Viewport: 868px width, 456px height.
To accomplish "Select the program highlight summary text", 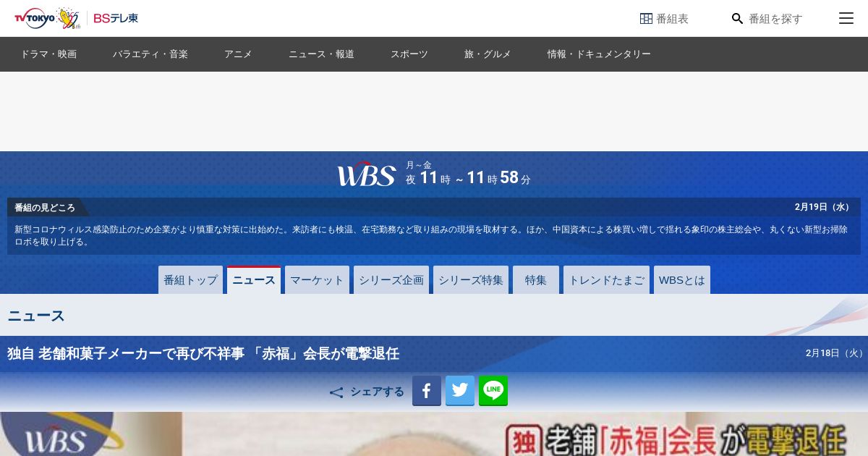I will [x=431, y=236].
